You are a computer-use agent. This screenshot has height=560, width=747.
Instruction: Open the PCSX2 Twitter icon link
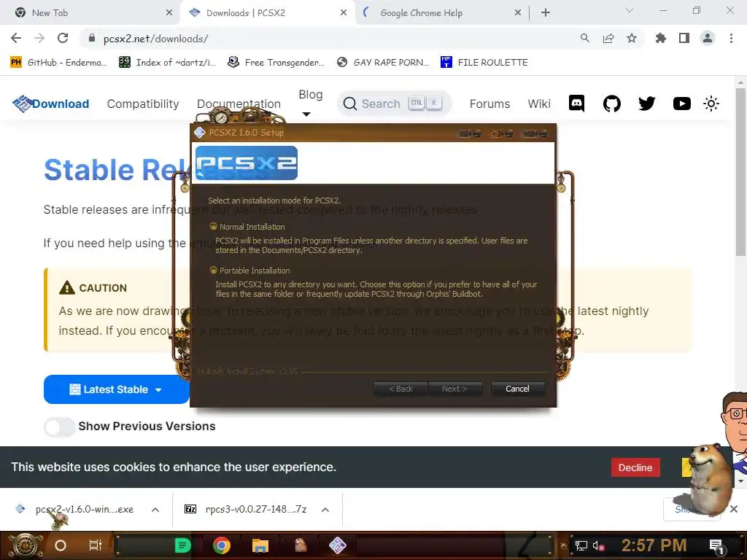pos(646,104)
